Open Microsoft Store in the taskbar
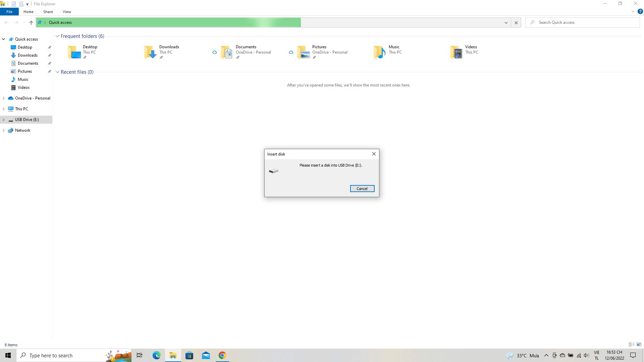This screenshot has width=644, height=362. (x=189, y=355)
